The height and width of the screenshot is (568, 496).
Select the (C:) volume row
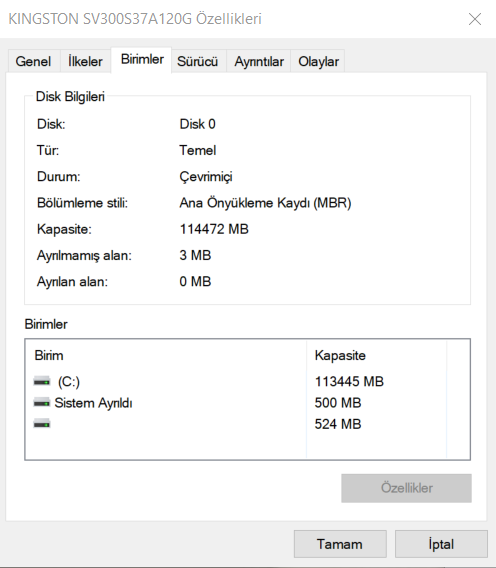[236, 381]
